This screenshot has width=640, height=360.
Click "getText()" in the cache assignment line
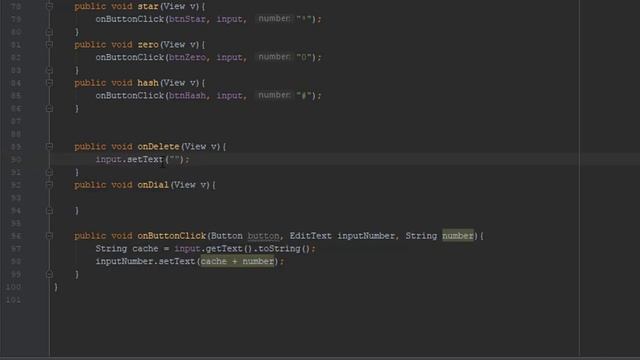pyautogui.click(x=229, y=248)
